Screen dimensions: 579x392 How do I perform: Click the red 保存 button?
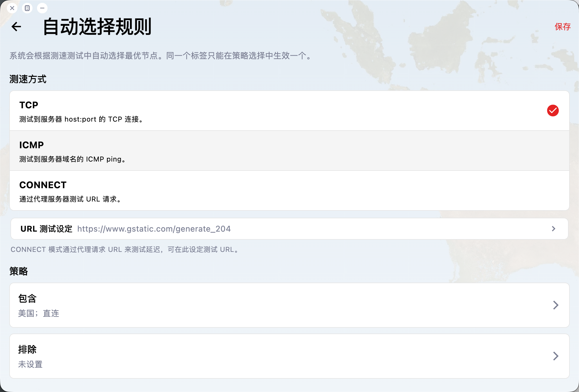[x=562, y=27]
